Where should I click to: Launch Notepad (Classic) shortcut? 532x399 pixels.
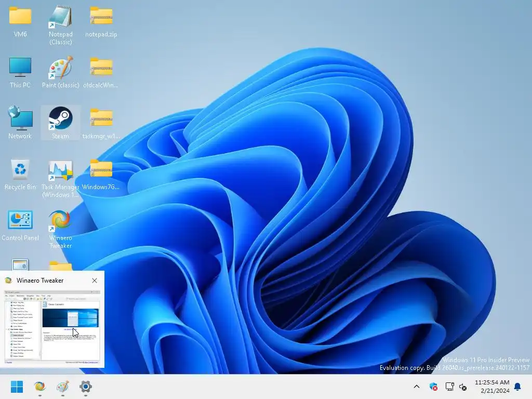tap(60, 25)
